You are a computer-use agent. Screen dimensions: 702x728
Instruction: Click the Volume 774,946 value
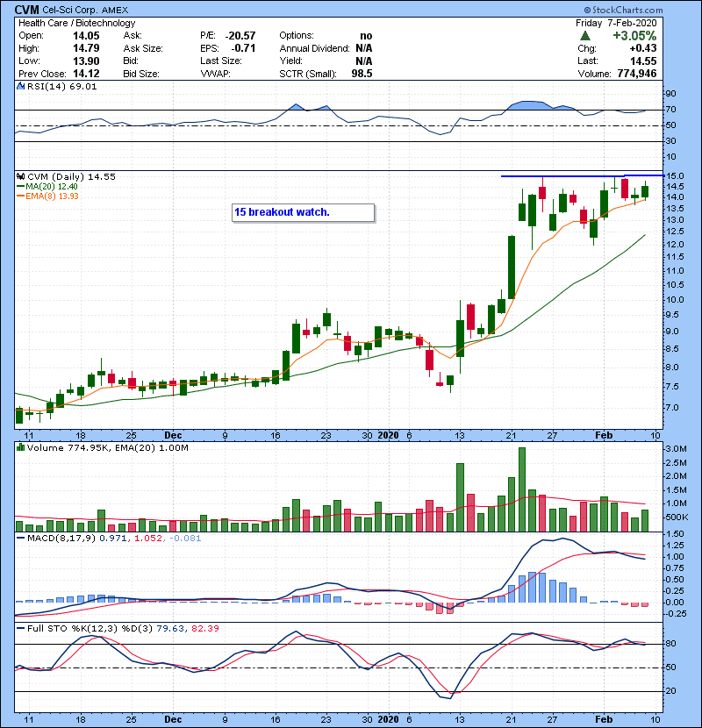tap(637, 74)
